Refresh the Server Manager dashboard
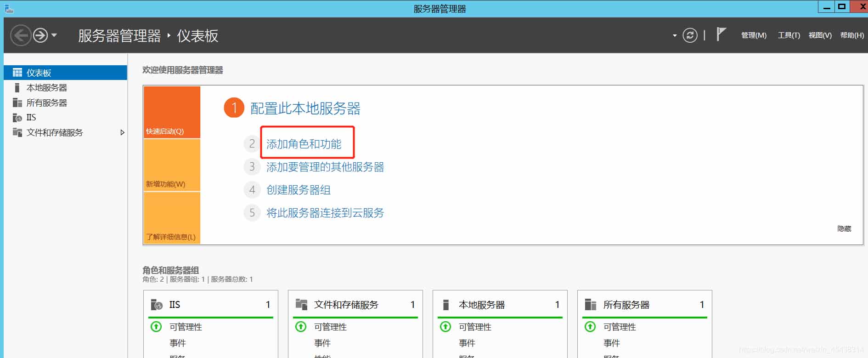Viewport: 868px width, 358px height. [x=690, y=35]
